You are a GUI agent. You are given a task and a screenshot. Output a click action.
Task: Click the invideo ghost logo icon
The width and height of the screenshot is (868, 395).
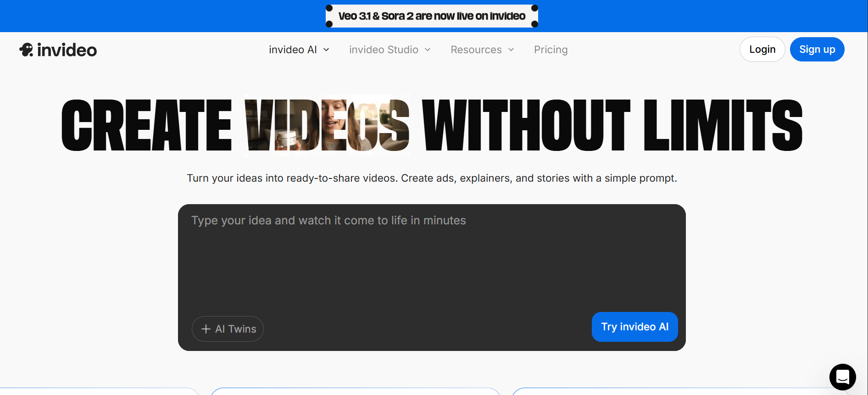click(x=26, y=50)
